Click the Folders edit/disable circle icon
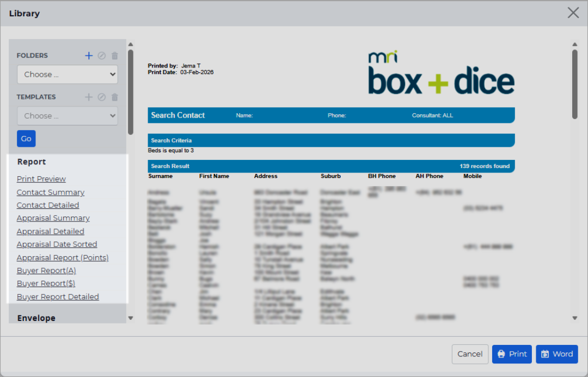The width and height of the screenshot is (588, 377). coord(102,55)
